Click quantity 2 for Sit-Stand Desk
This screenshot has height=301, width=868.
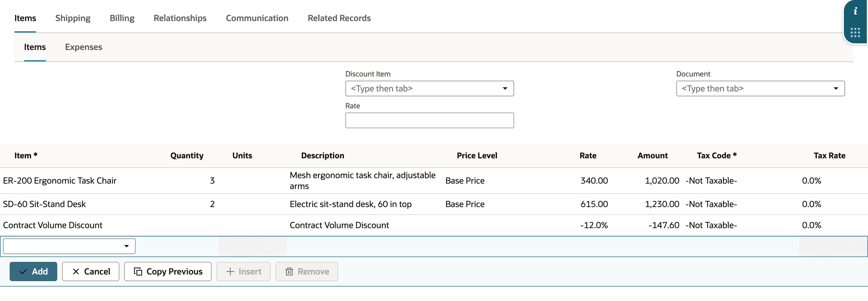(x=212, y=204)
